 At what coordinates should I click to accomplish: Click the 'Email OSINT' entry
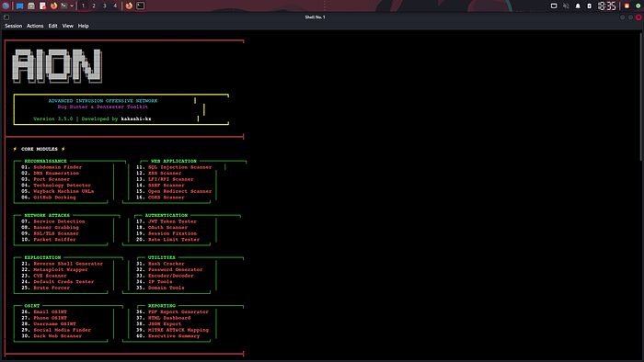[50, 312]
